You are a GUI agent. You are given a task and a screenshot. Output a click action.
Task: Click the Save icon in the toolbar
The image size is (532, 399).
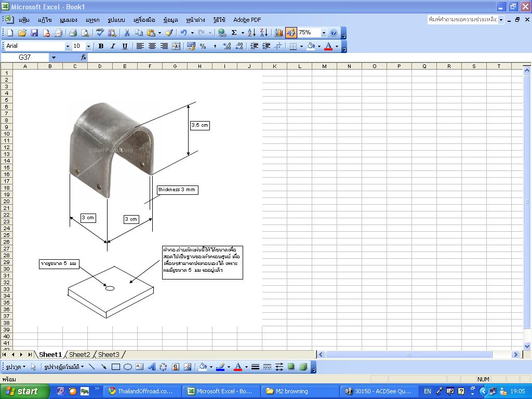[x=34, y=33]
